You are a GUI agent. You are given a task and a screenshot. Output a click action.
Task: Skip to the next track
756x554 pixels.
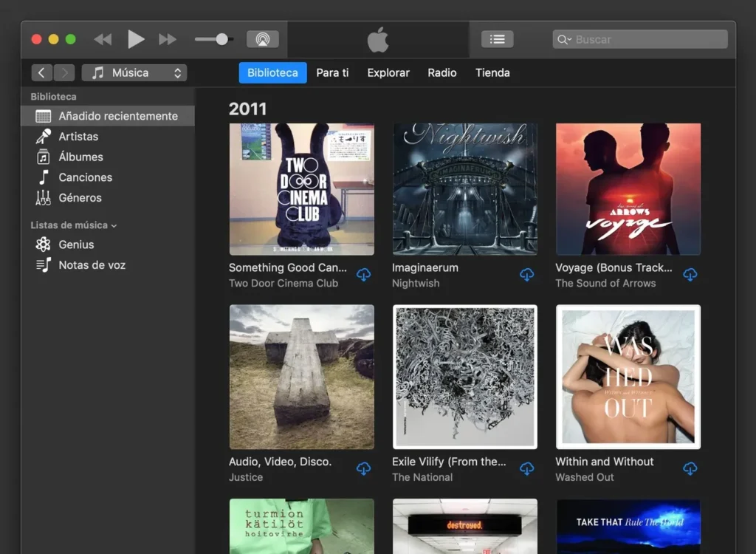168,39
